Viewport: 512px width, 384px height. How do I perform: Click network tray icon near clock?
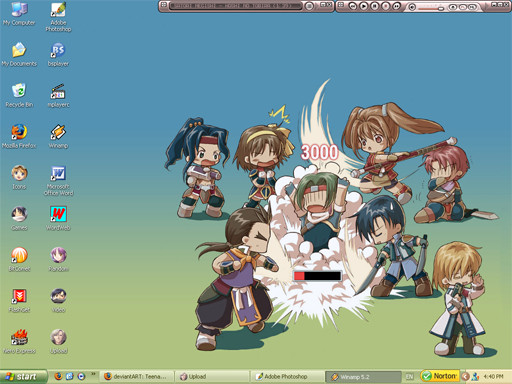pos(475,377)
